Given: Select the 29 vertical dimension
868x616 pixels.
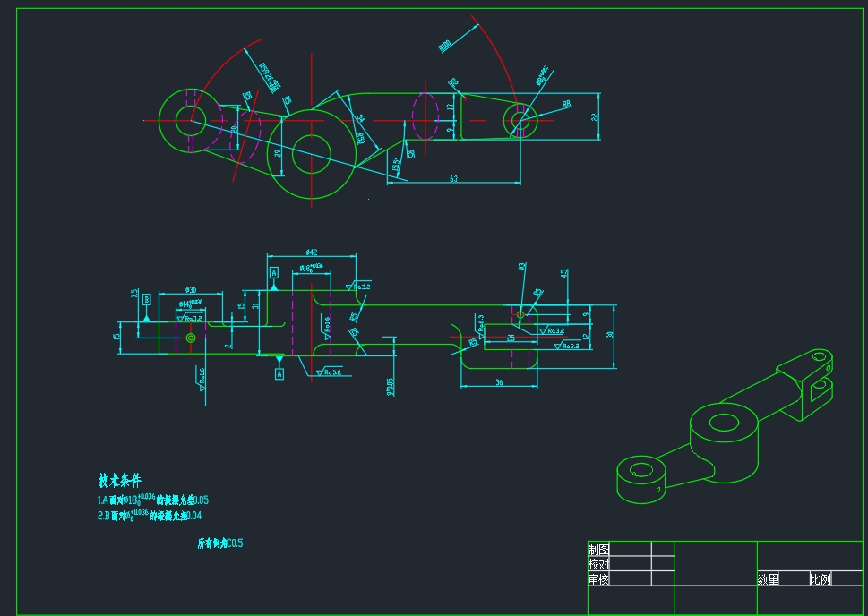Looking at the screenshot, I should 278,152.
